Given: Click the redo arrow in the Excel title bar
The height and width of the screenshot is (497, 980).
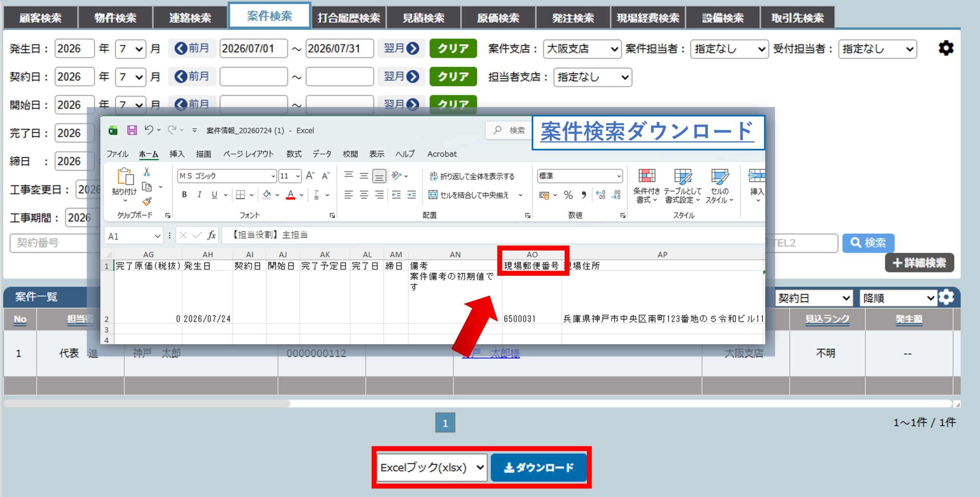Looking at the screenshot, I should click(172, 130).
